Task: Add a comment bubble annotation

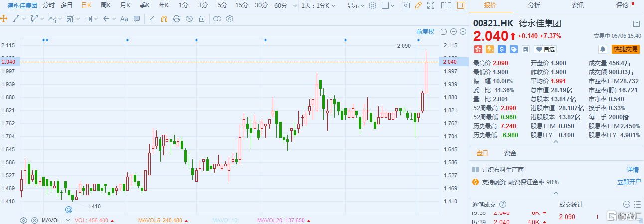Action: (137, 19)
